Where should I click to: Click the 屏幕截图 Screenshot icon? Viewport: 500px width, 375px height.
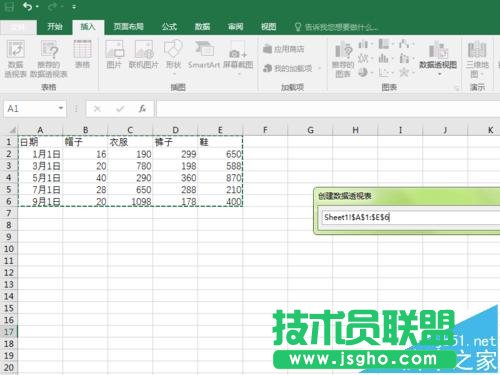pos(238,57)
